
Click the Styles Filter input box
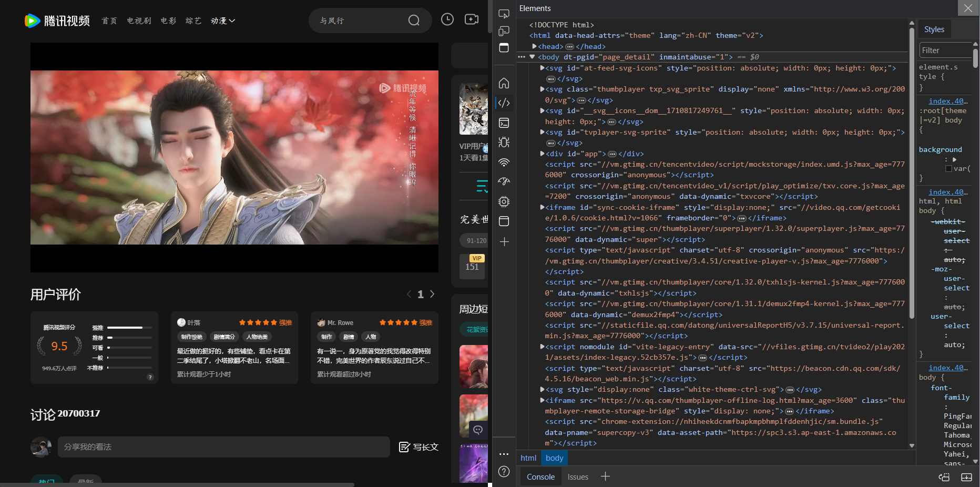tap(945, 50)
